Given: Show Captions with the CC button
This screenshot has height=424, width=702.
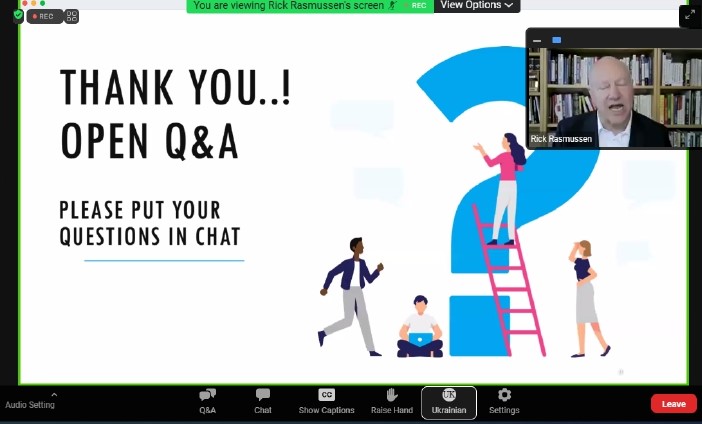Looking at the screenshot, I should [x=326, y=402].
